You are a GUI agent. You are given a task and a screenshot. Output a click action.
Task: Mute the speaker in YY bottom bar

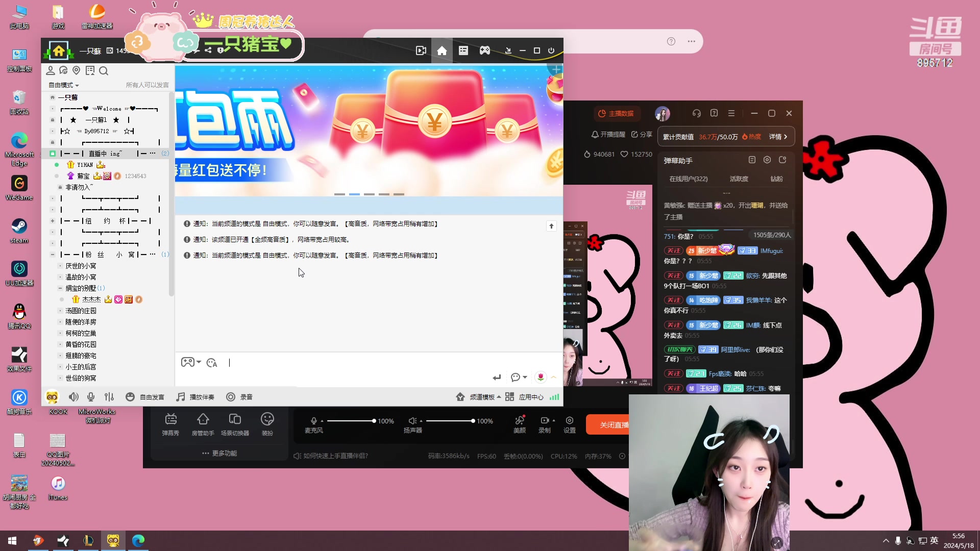73,397
